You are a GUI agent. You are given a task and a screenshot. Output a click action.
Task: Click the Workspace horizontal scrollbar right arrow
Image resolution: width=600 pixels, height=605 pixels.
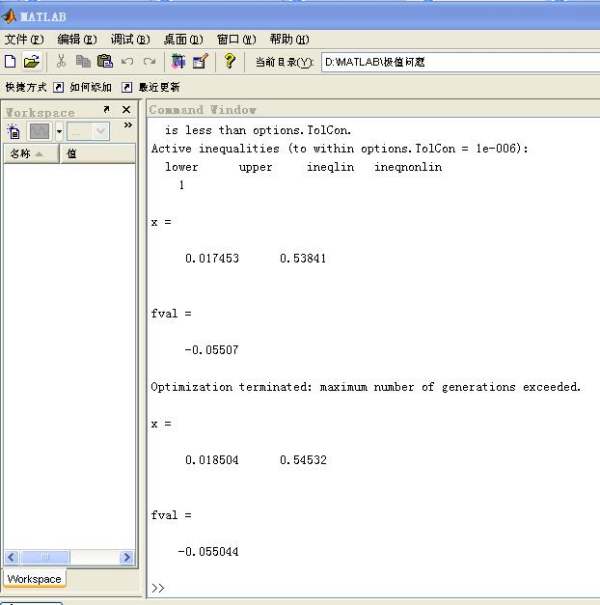[x=127, y=557]
